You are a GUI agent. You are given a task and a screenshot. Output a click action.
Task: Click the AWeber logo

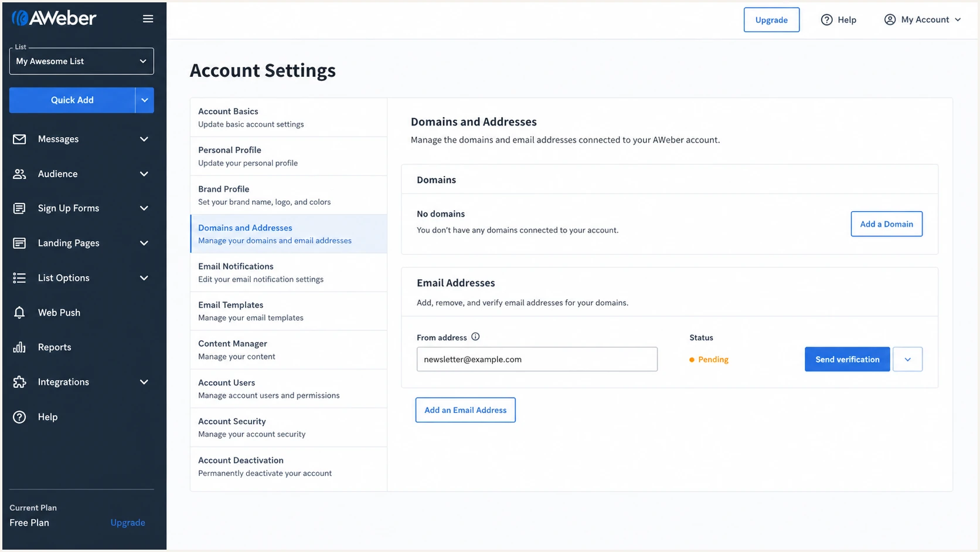[53, 18]
